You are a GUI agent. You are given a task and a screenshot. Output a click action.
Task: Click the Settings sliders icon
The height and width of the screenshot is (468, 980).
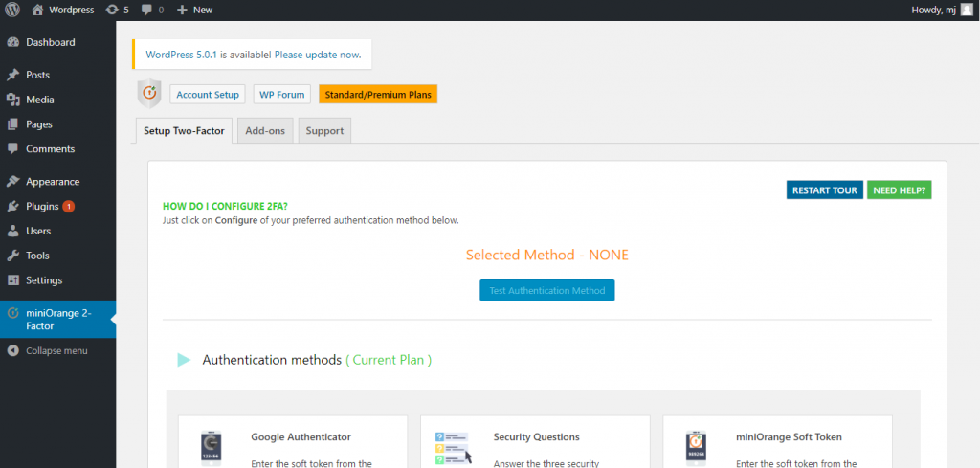click(12, 280)
